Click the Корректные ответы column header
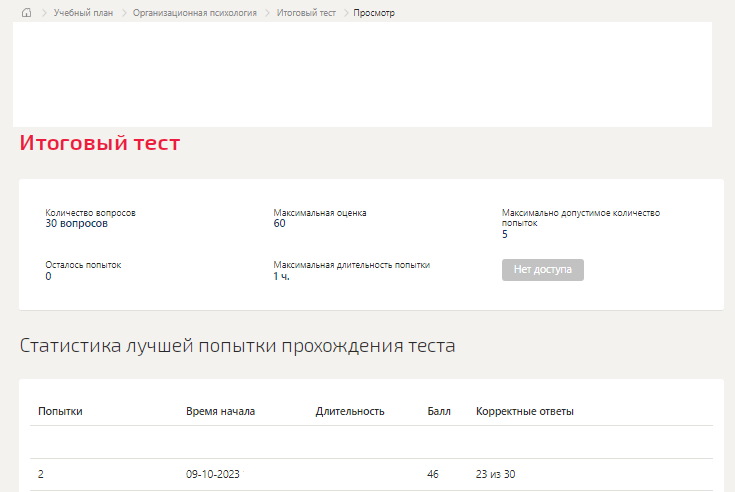 pos(525,411)
